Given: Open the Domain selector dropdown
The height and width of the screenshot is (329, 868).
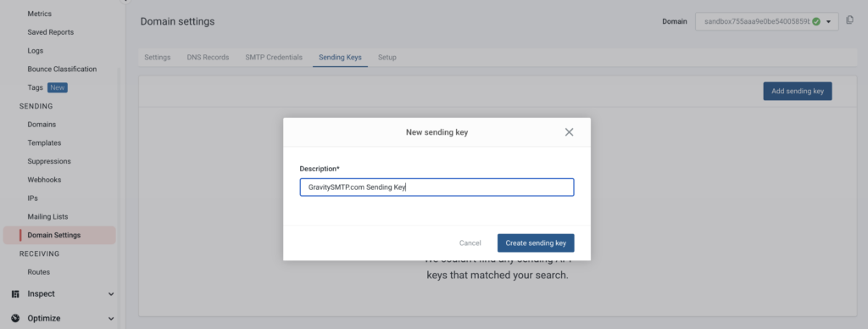Looking at the screenshot, I should [x=766, y=21].
